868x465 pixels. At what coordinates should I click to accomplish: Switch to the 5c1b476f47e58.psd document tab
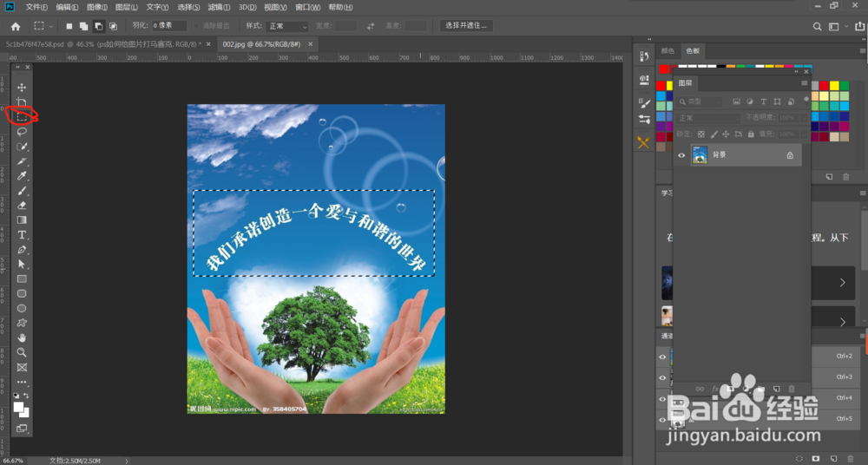(103, 44)
